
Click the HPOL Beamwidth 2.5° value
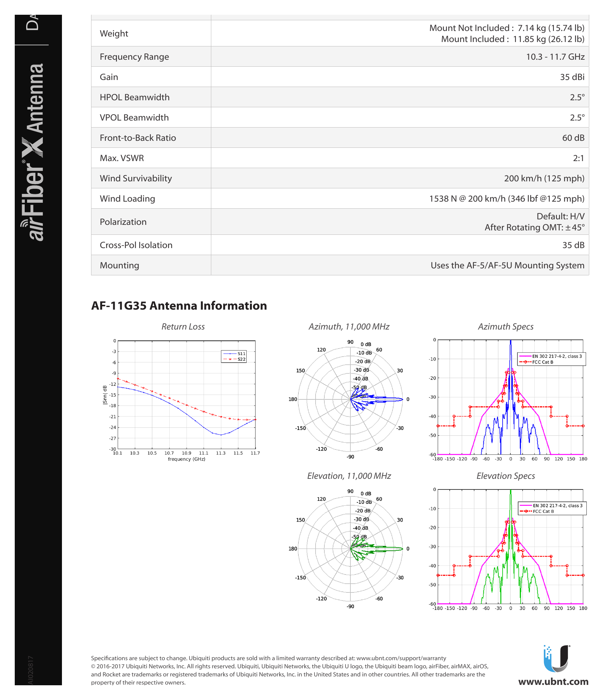point(577,97)
